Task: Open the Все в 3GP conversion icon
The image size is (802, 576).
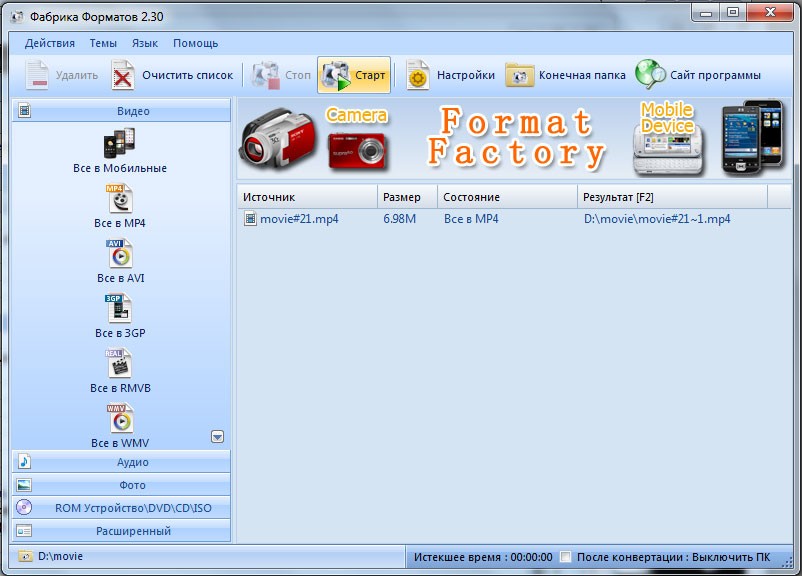Action: 120,309
